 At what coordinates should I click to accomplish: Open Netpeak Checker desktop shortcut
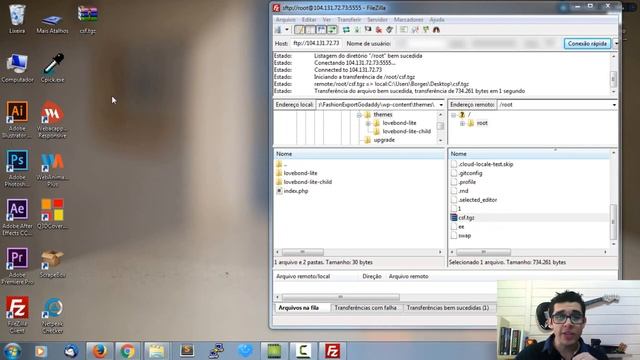[x=53, y=315]
